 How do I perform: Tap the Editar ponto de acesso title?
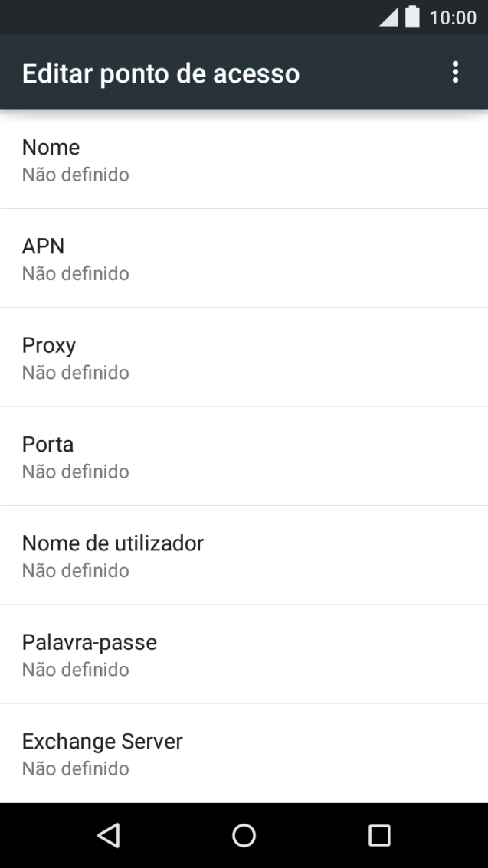pyautogui.click(x=161, y=73)
